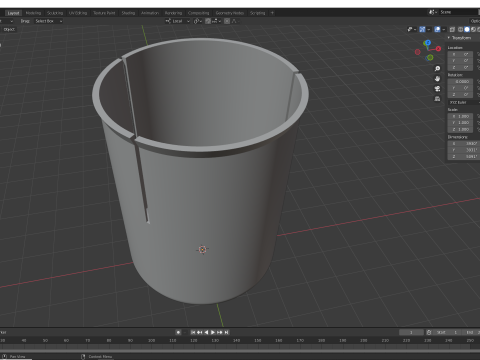The width and height of the screenshot is (480, 360).
Task: Jump to the timeline end frame
Action: [x=227, y=332]
